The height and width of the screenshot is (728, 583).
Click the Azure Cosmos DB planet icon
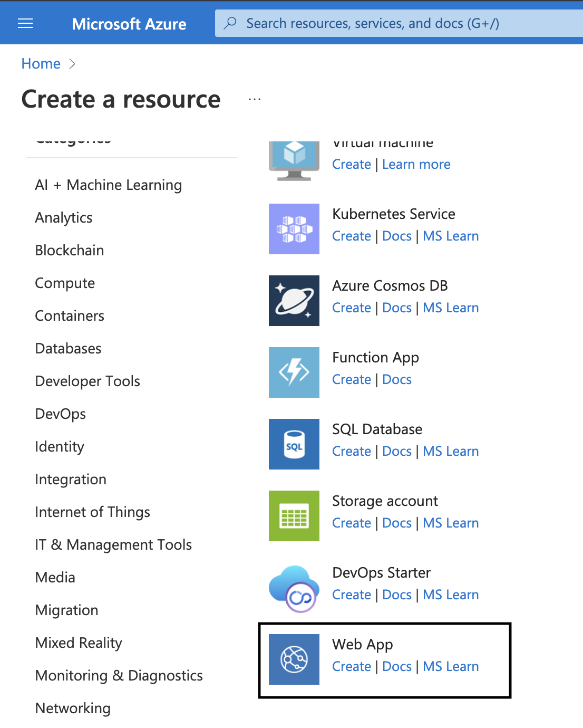294,301
